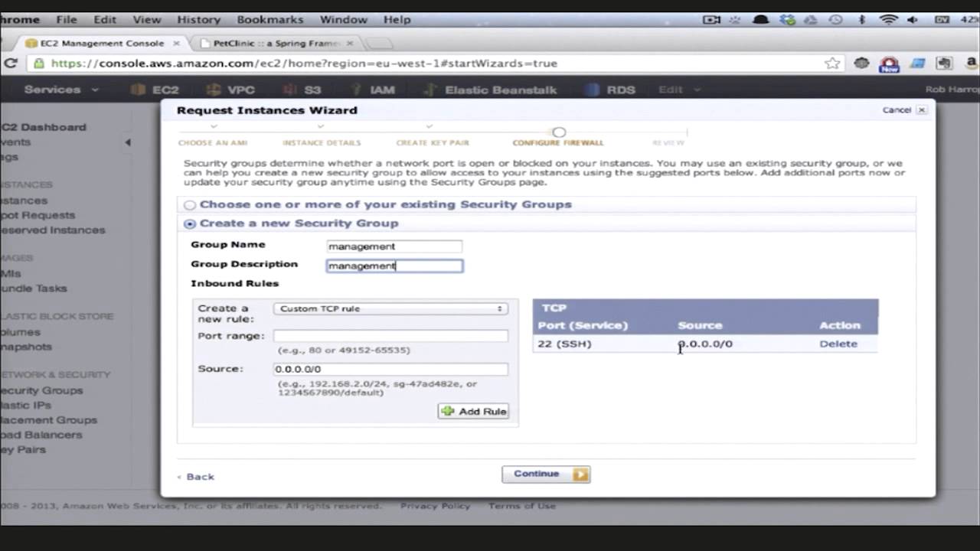Viewport: 980px width, 551px height.
Task: Click the IAM shortcut icon in AWS navbar
Action: (356, 90)
